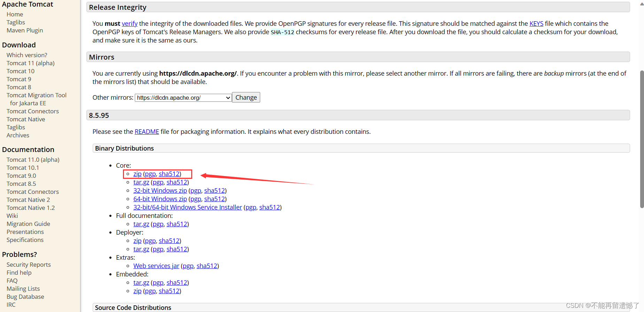The image size is (644, 312).
Task: Open the Wiki link
Action: [12, 216]
